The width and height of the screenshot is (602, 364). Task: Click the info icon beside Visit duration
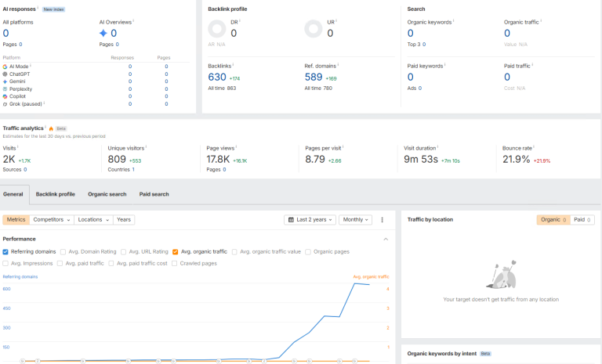pos(437,147)
